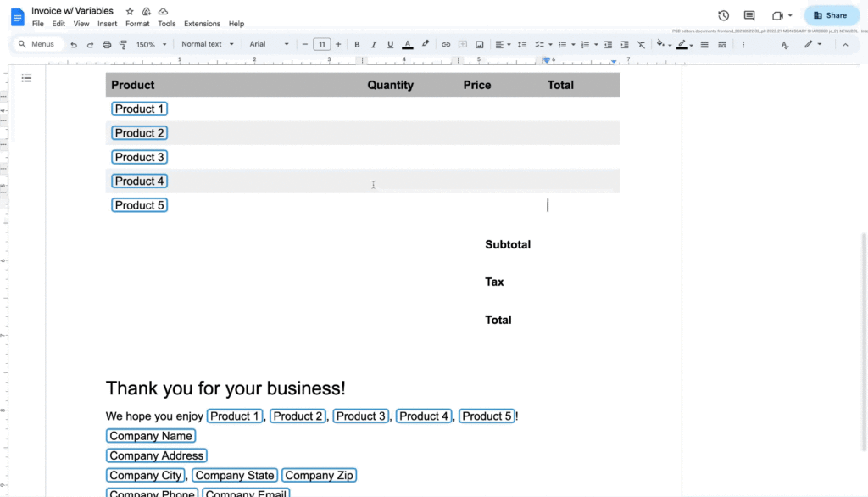Open the zoom level 150% dropdown
868x497 pixels.
[x=151, y=44]
